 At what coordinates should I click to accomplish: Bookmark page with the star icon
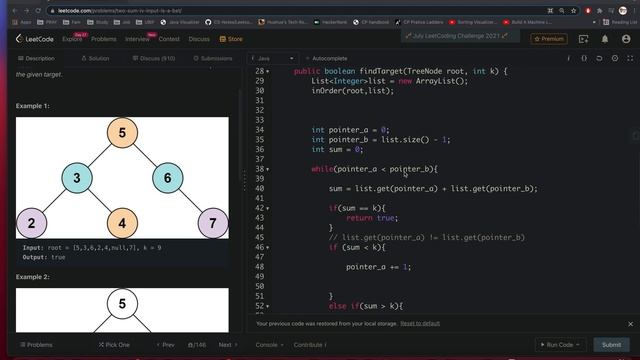point(573,11)
